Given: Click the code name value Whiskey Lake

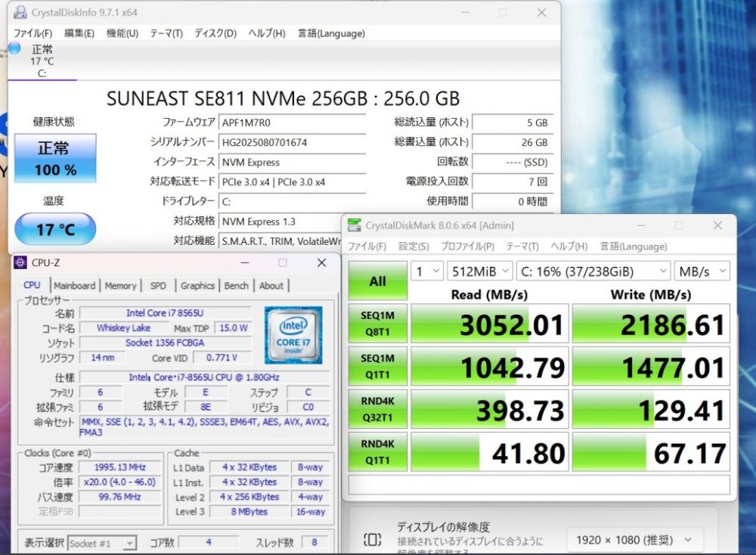Looking at the screenshot, I should (x=123, y=328).
